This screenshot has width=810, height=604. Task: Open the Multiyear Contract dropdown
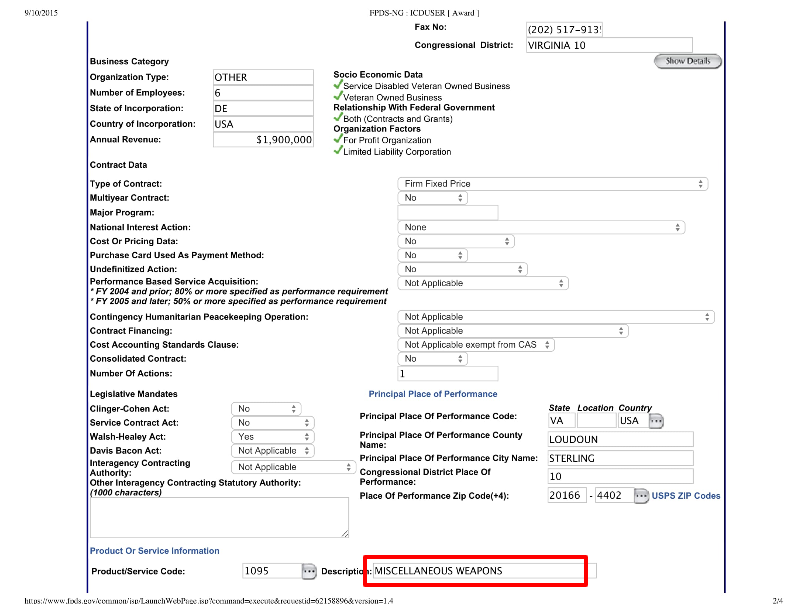pyautogui.click(x=433, y=198)
